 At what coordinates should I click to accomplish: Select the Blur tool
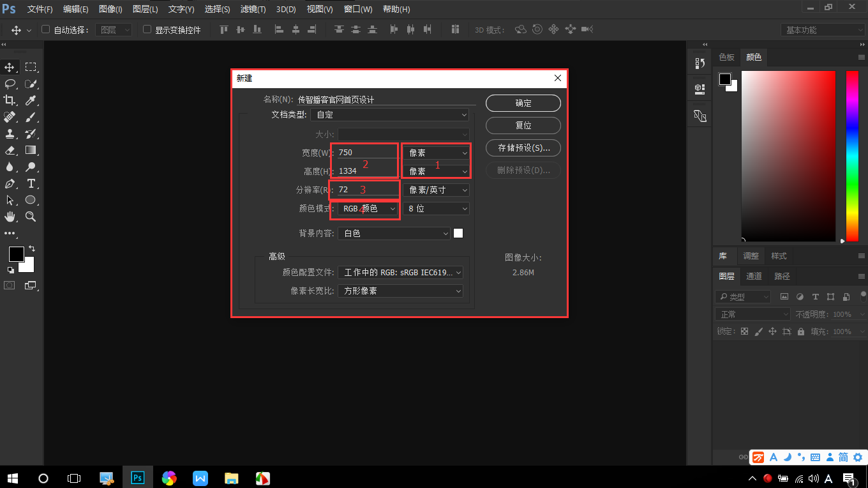[10, 167]
